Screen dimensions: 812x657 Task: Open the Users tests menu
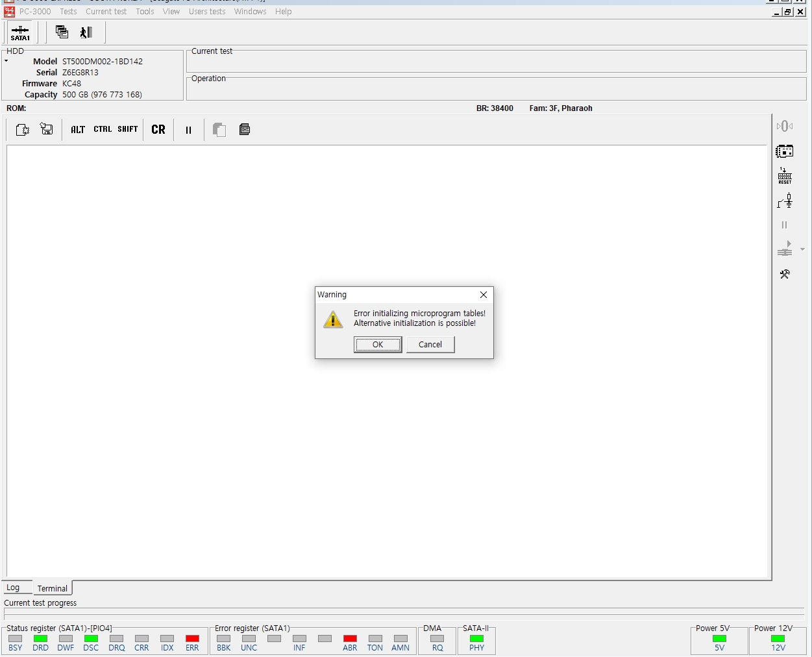coord(207,12)
